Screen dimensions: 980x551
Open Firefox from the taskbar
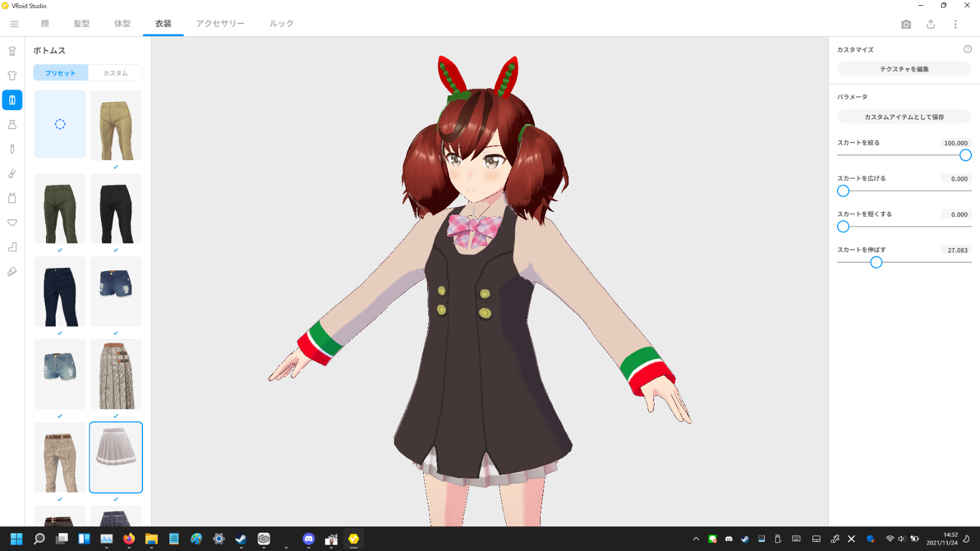click(129, 539)
